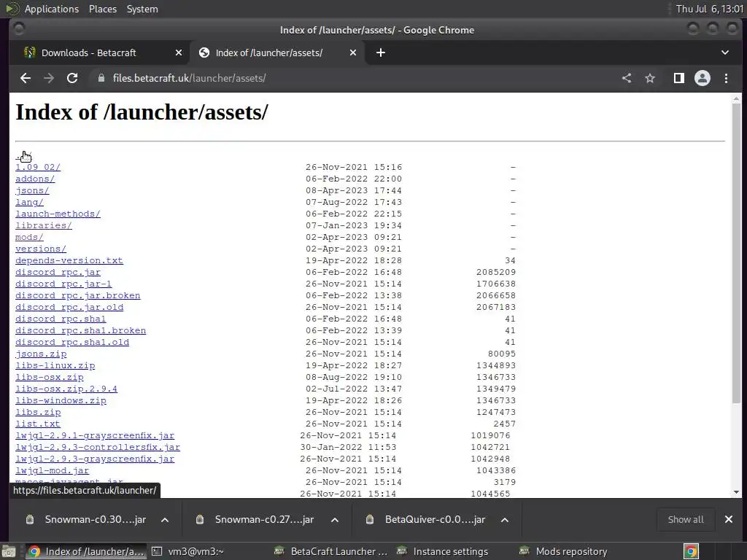747x560 pixels.
Task: Open a new tab with plus icon
Action: point(381,52)
